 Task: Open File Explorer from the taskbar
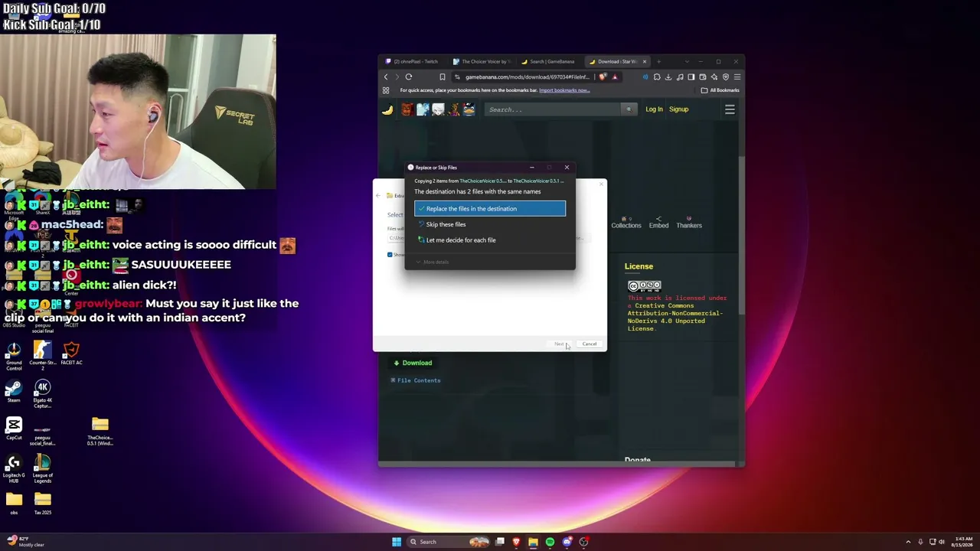click(533, 542)
